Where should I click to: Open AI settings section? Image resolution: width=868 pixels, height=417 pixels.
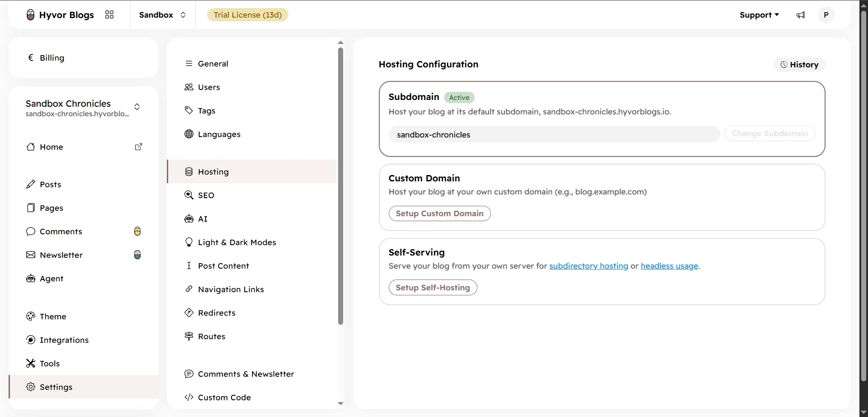coord(252,219)
